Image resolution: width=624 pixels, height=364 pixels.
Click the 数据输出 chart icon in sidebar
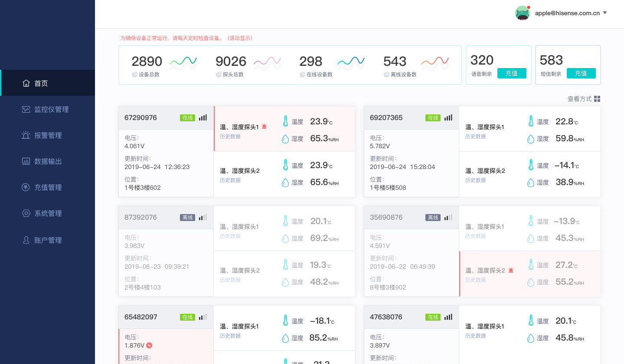pos(25,161)
